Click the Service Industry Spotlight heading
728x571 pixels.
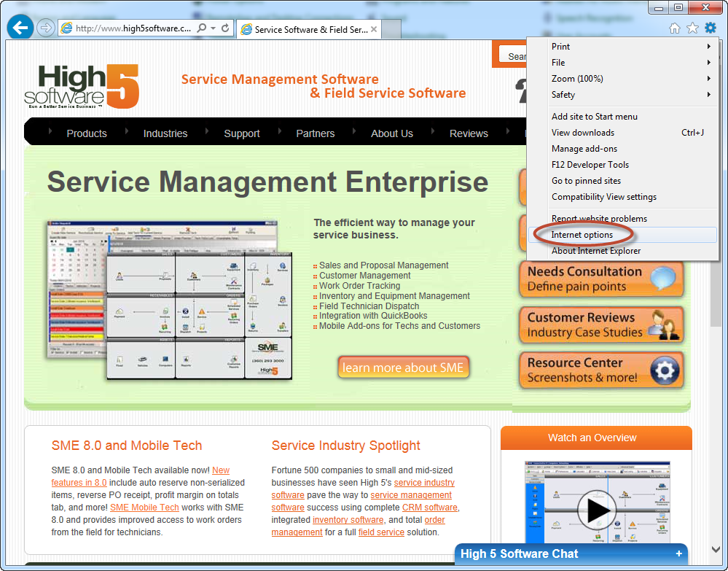click(346, 445)
